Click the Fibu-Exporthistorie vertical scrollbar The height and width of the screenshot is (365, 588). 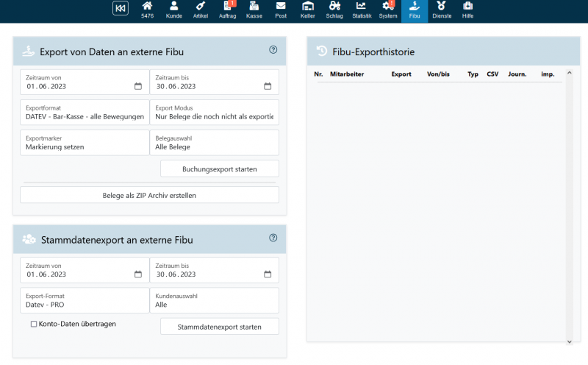[567, 206]
